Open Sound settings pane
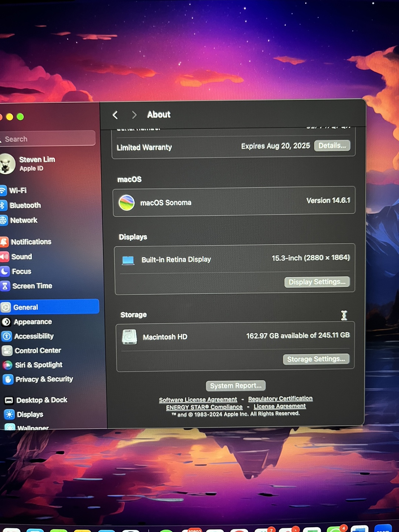The width and height of the screenshot is (399, 532). tap(16, 257)
